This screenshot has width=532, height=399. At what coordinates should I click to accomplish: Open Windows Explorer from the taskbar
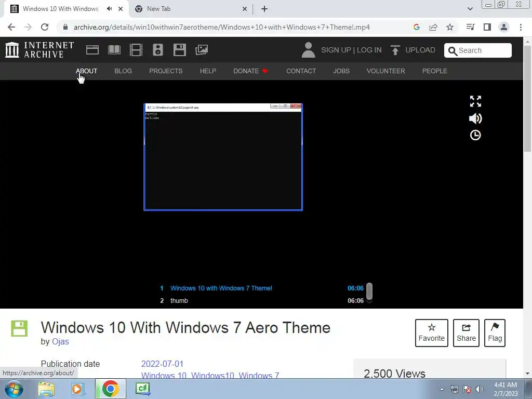pyautogui.click(x=46, y=389)
